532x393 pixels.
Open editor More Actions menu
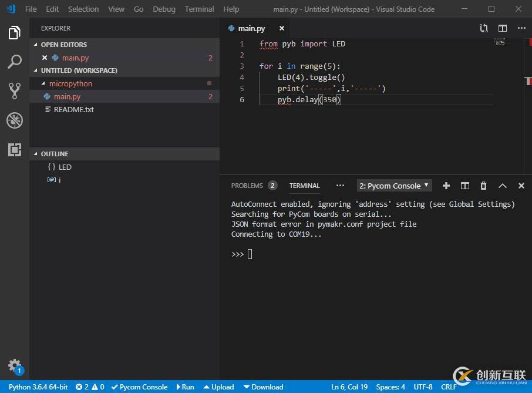(x=521, y=28)
